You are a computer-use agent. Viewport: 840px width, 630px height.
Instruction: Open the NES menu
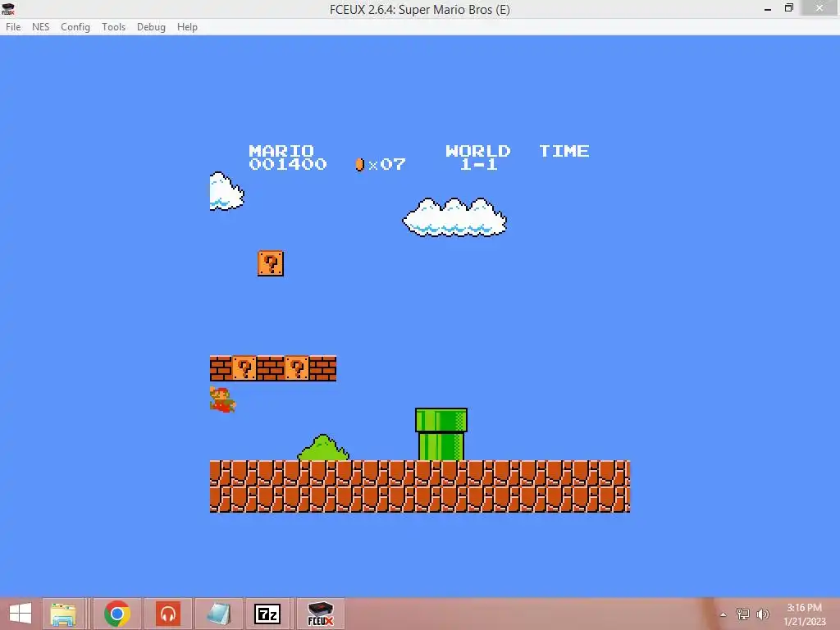point(41,27)
